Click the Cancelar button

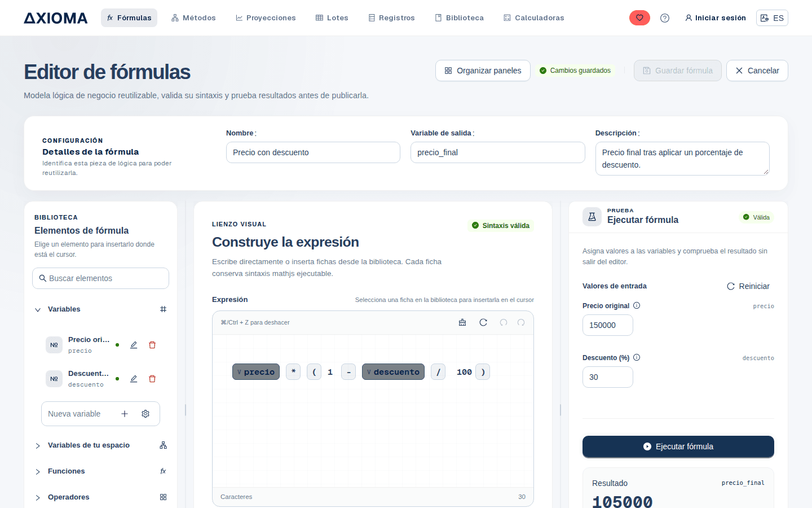tap(757, 71)
